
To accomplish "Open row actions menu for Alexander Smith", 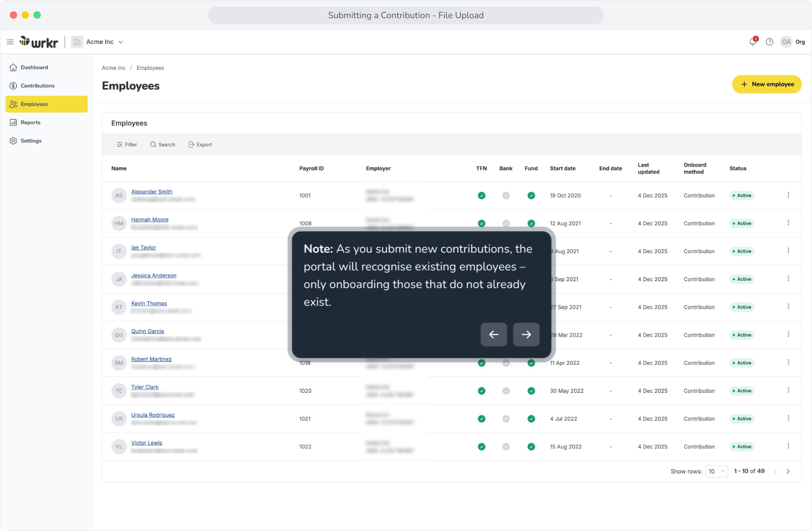I will (788, 195).
